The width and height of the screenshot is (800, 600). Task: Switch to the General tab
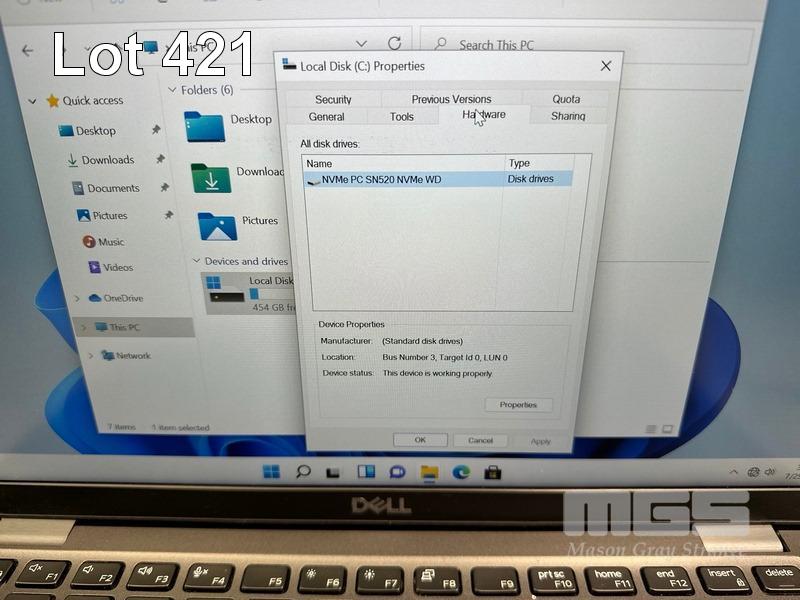pyautogui.click(x=327, y=117)
